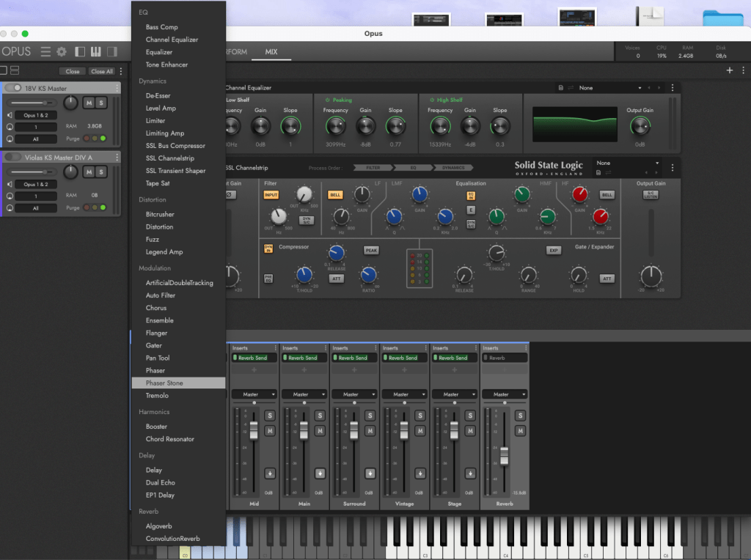Click the download arrow on Main channel
Viewport: 751px width, 560px height.
[320, 473]
